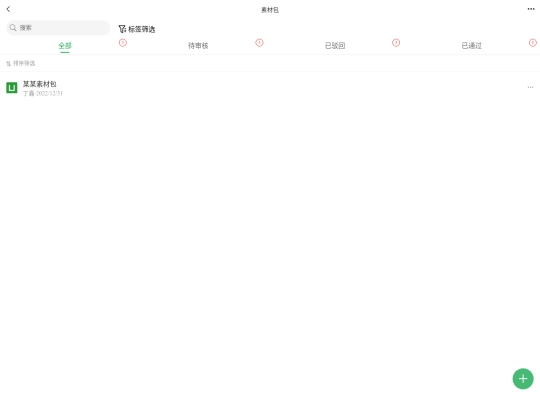
Task: Click the red badge next to 全部
Action: pos(123,43)
